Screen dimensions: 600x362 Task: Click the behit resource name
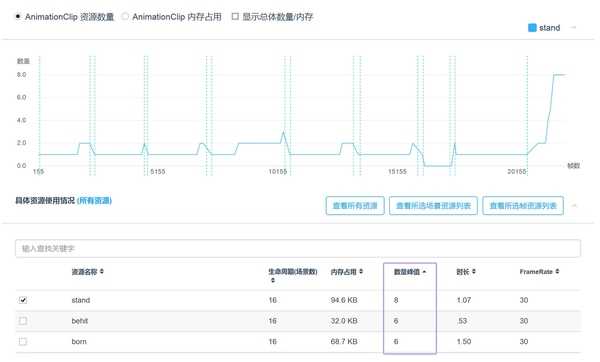point(80,321)
